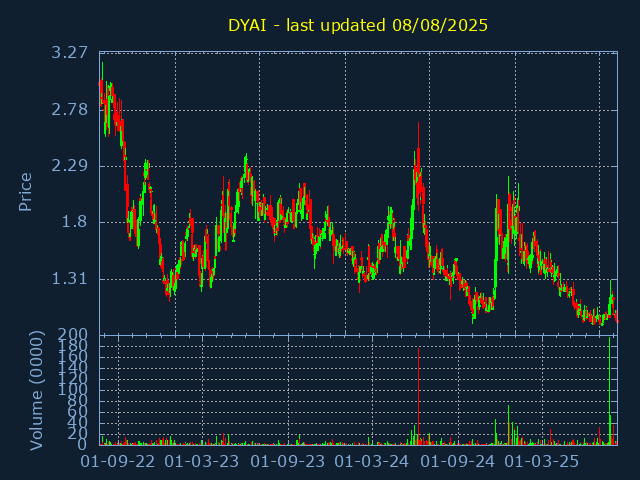Click the 01-03-24 date label

371,462
